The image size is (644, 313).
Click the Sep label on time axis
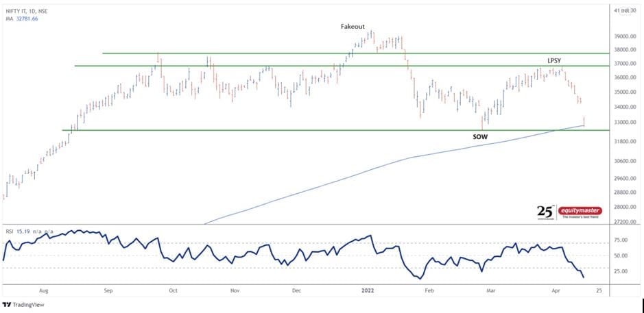click(x=108, y=290)
